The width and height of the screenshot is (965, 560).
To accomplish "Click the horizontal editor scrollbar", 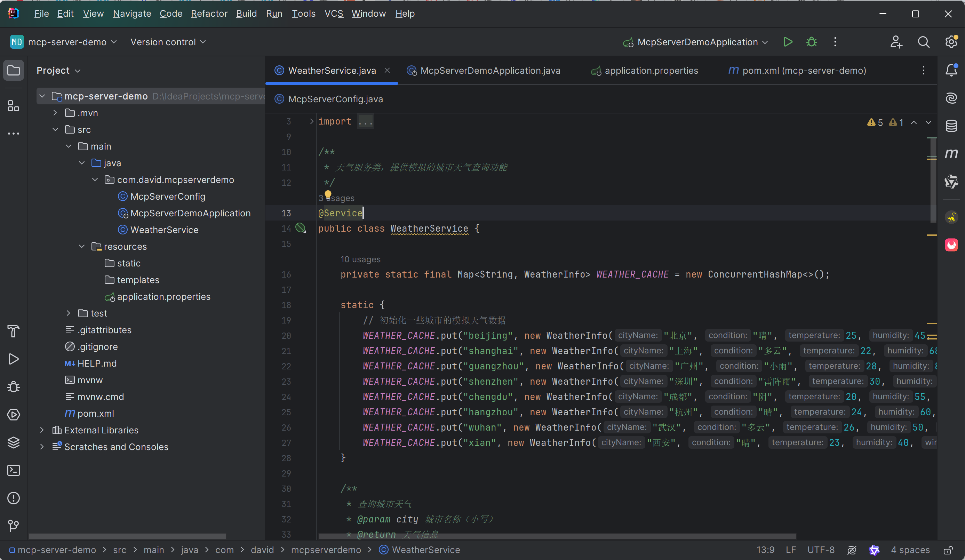I will [557, 536].
